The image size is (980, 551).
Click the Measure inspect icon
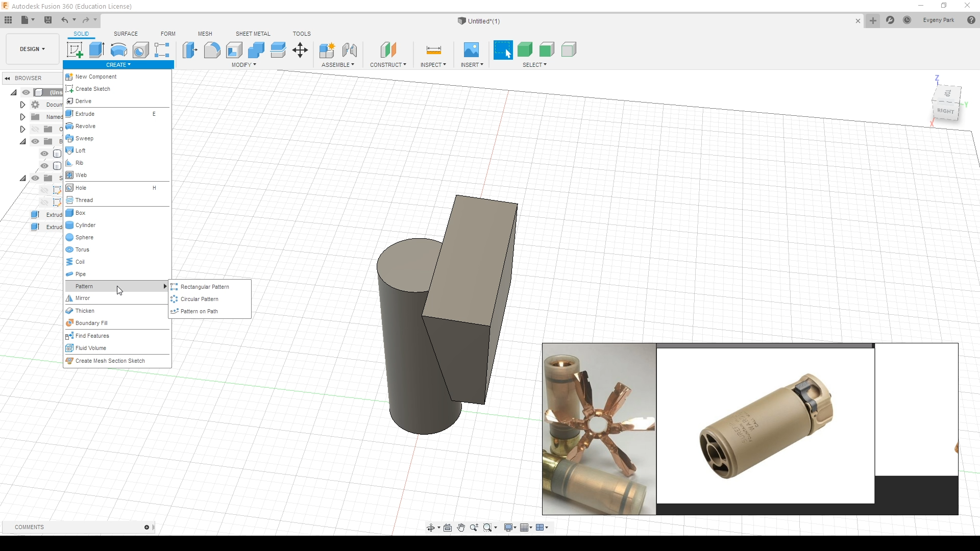coord(433,50)
